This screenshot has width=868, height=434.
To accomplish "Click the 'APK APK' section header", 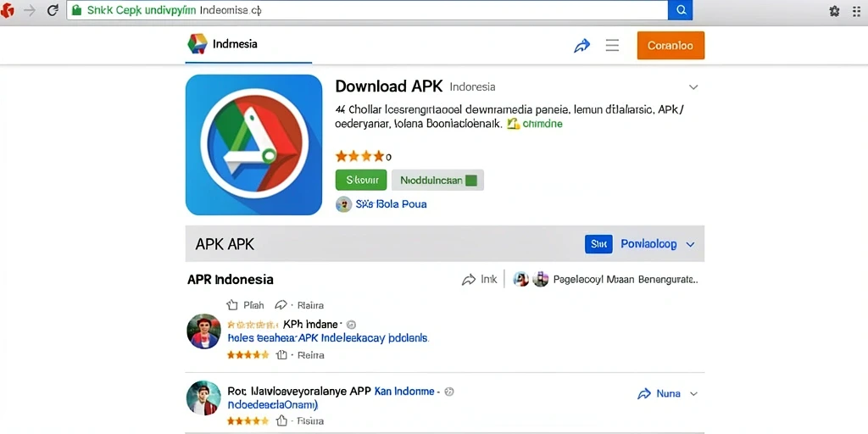I will (x=225, y=244).
